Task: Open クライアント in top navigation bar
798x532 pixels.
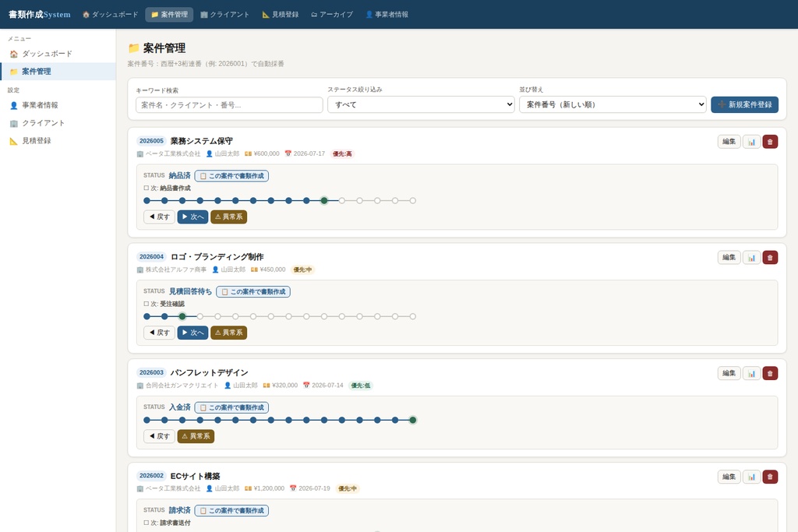Action: [224, 14]
